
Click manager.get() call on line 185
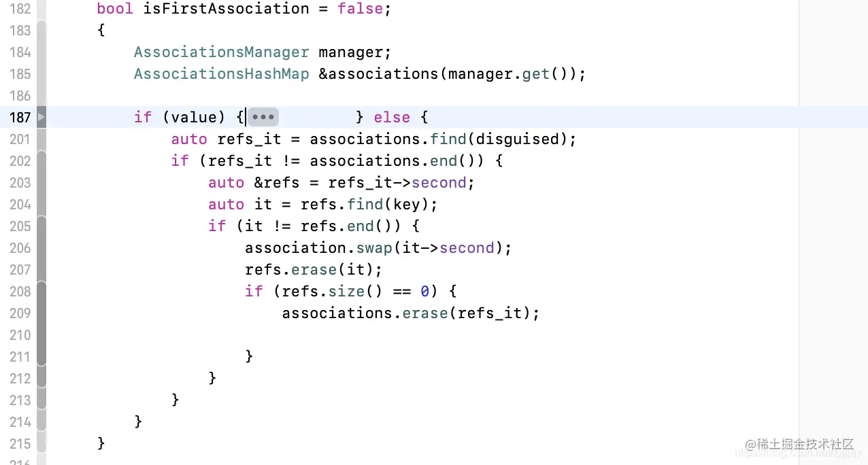click(508, 74)
